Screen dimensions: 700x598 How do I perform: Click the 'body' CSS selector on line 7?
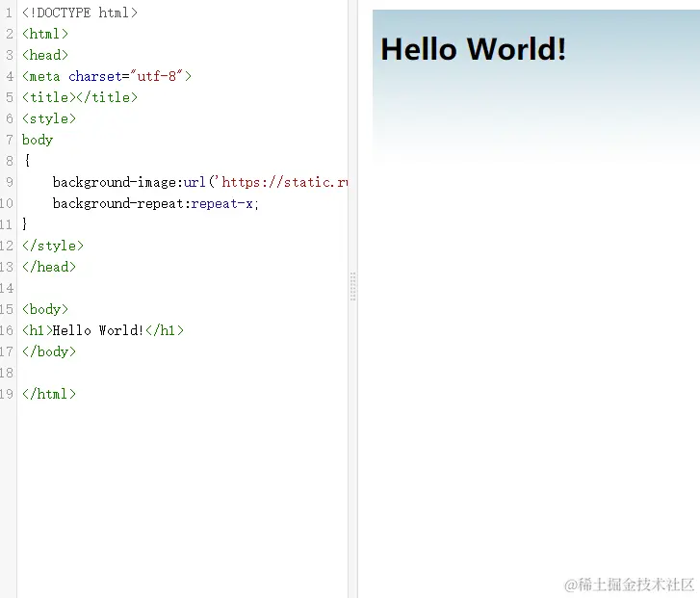pyautogui.click(x=38, y=140)
